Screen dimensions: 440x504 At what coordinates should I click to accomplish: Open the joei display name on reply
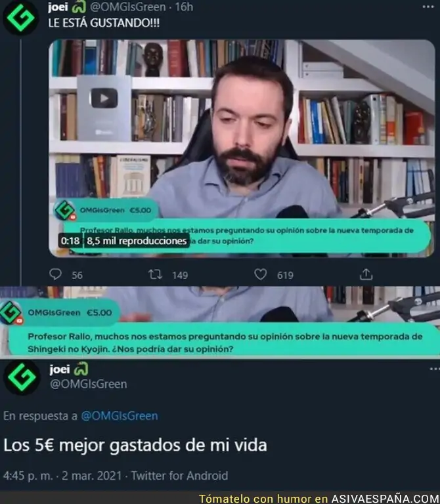coord(60,369)
